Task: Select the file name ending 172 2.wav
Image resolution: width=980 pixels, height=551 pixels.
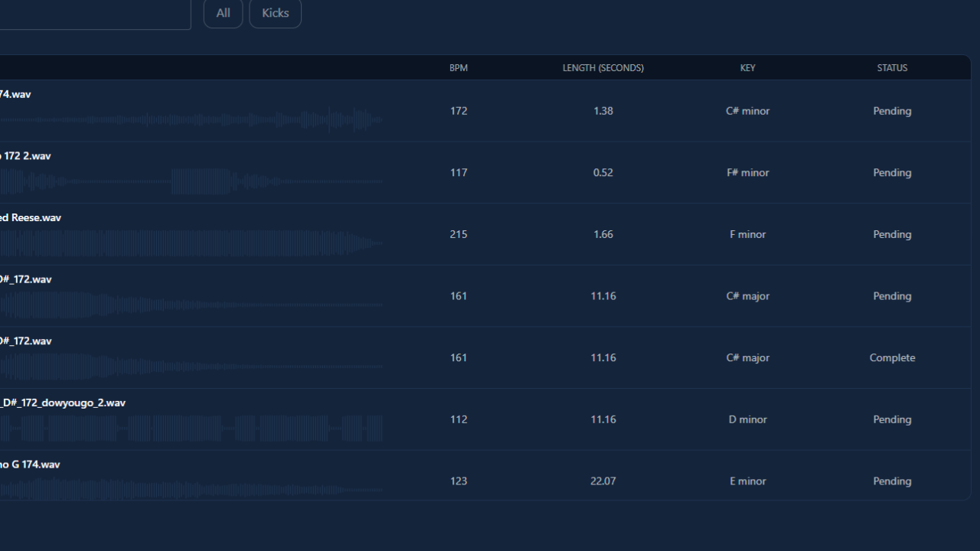Action: (x=25, y=156)
